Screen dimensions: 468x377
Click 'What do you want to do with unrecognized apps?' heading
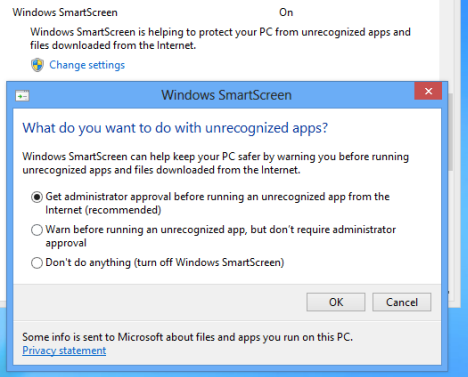click(x=175, y=128)
